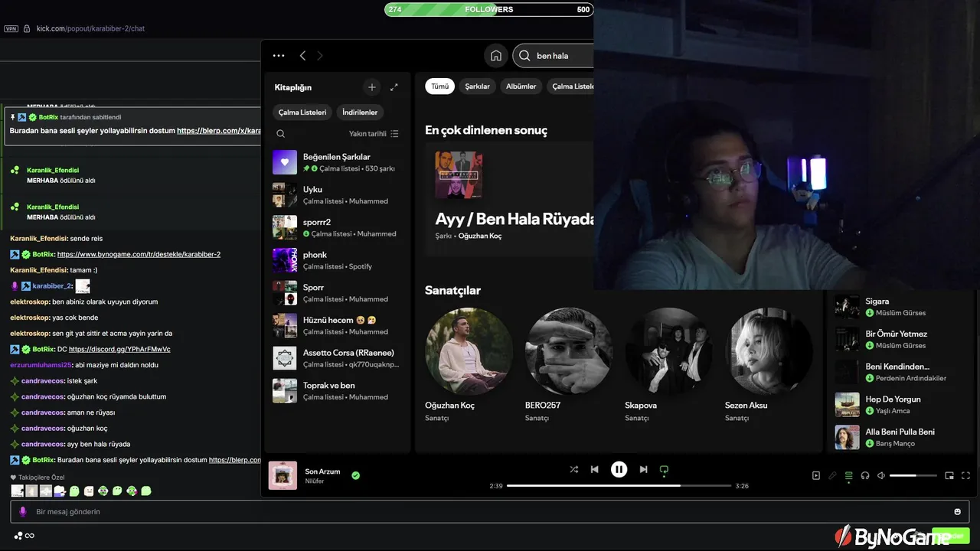Screen dimensions: 980x551
Task: Go forward in Spotify navigation
Action: click(320, 56)
